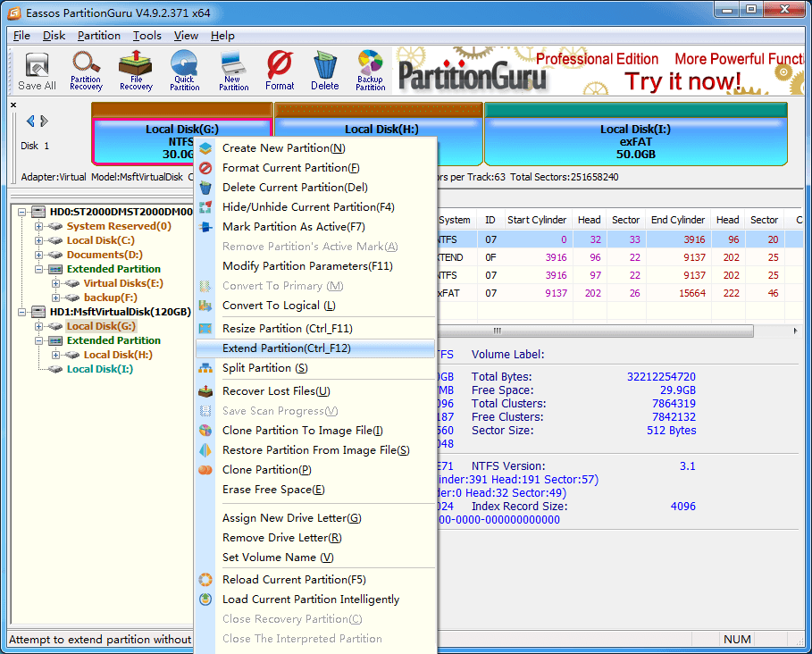Launch File Recovery from toolbar

[136, 71]
